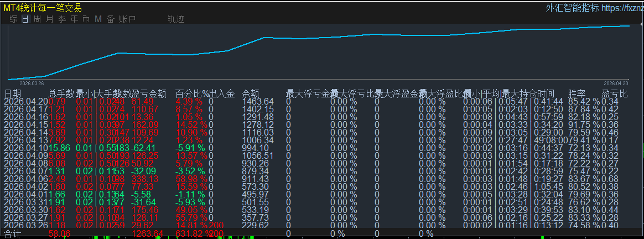Click the 胜率 column header
The width and height of the screenshot is (644, 239).
(x=577, y=93)
